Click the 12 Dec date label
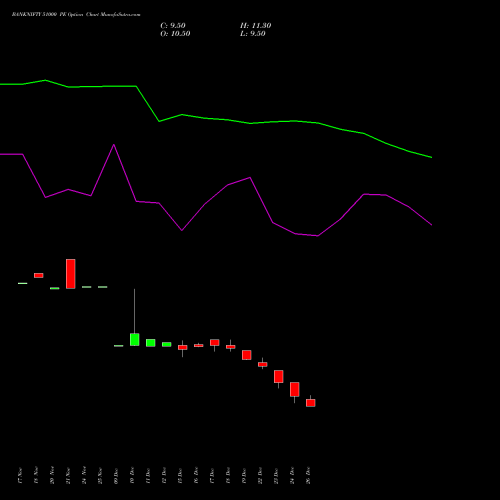The image size is (500, 500). pos(164,475)
